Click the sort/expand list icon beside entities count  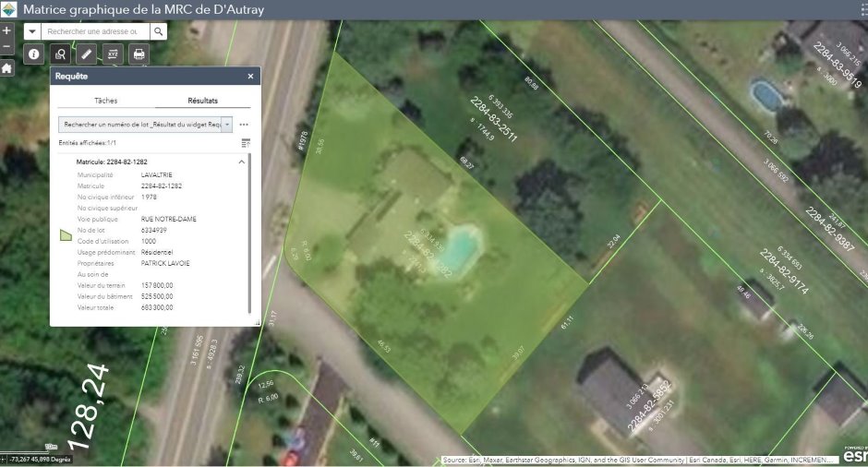pos(246,143)
